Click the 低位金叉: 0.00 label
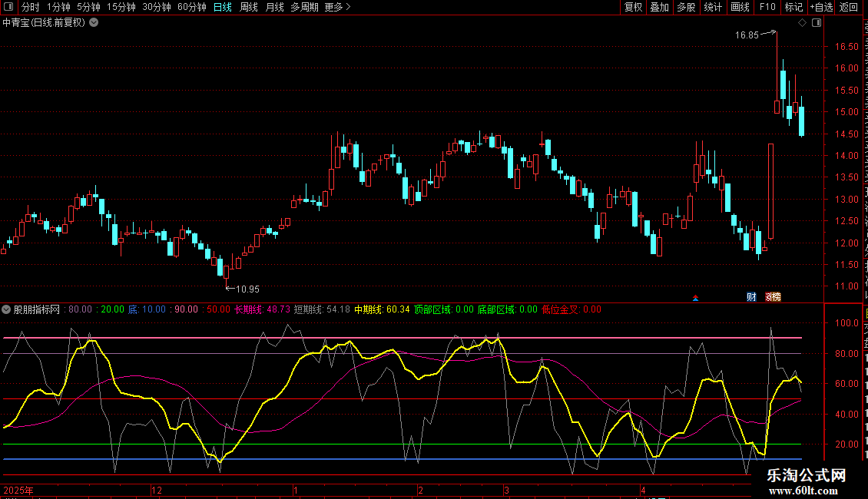Image resolution: width=868 pixels, height=499 pixels. 571,310
